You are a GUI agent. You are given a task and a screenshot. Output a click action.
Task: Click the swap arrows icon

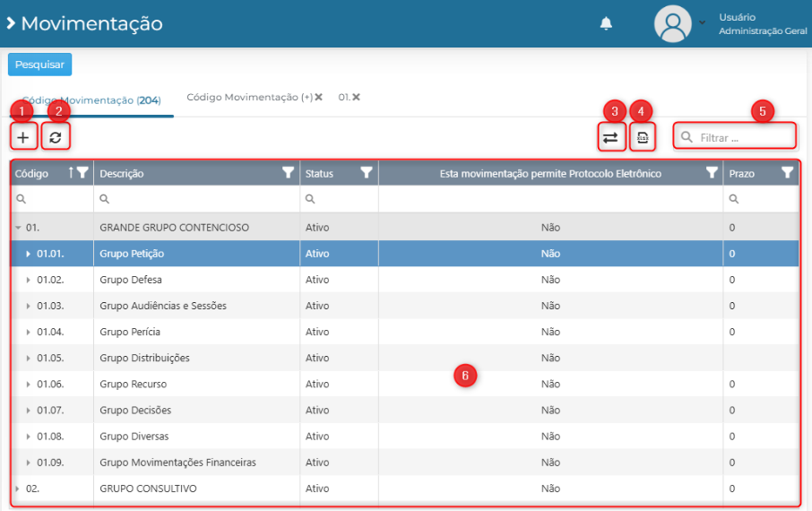click(610, 137)
